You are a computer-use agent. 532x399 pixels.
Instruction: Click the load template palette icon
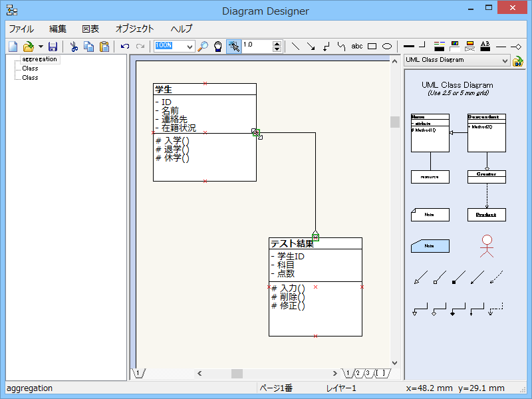click(x=518, y=61)
